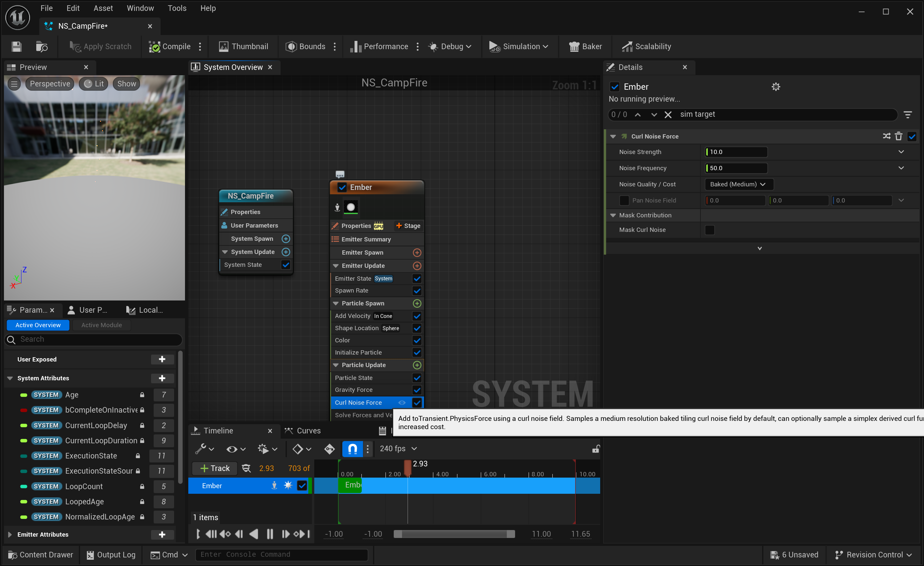Click the delete trash icon for Curl Noise Force
Image resolution: width=924 pixels, height=566 pixels.
(x=899, y=136)
